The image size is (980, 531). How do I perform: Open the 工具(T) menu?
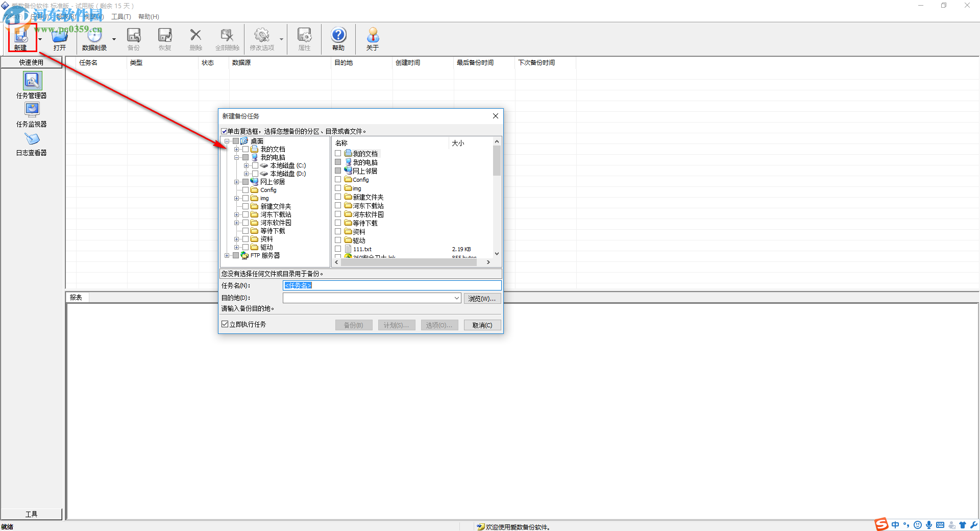point(121,17)
